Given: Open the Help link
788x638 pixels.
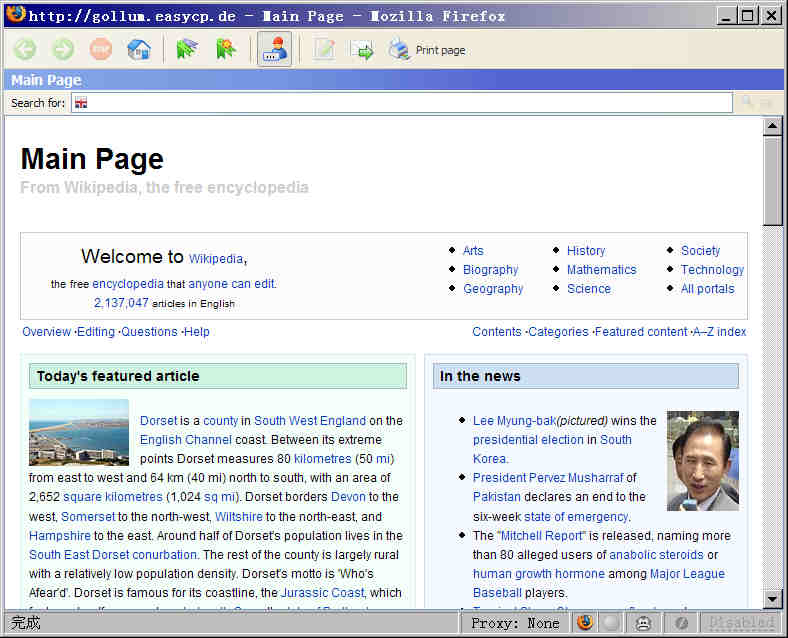Looking at the screenshot, I should [x=196, y=332].
